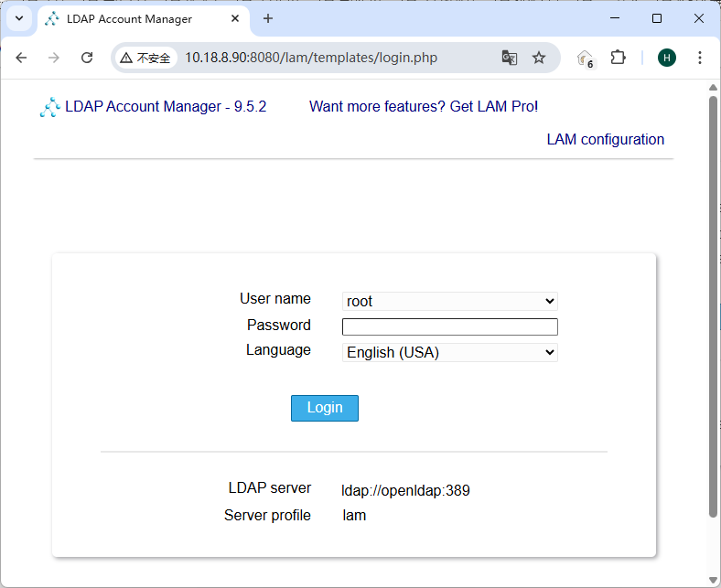721x588 pixels.
Task: Reload the LAM login page
Action: coord(87,58)
